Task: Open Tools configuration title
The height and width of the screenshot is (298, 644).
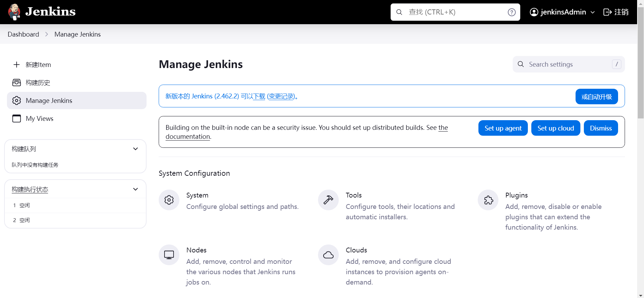Action: pos(354,195)
